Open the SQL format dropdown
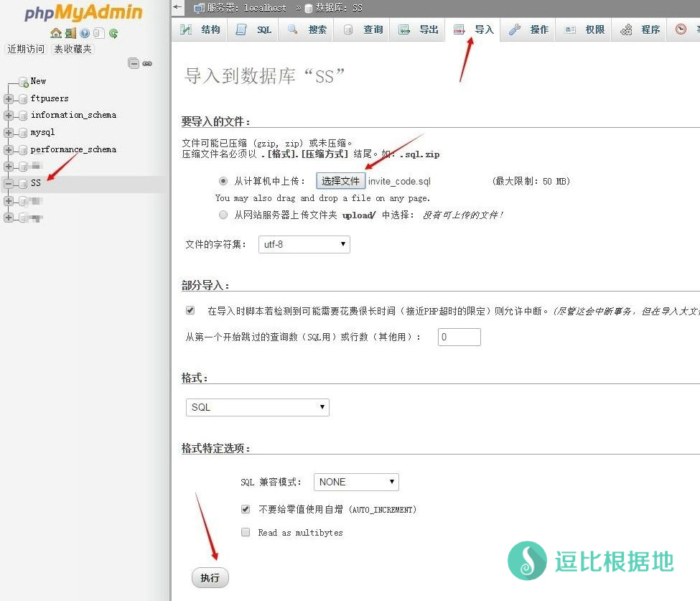The width and height of the screenshot is (700, 601). pos(257,407)
